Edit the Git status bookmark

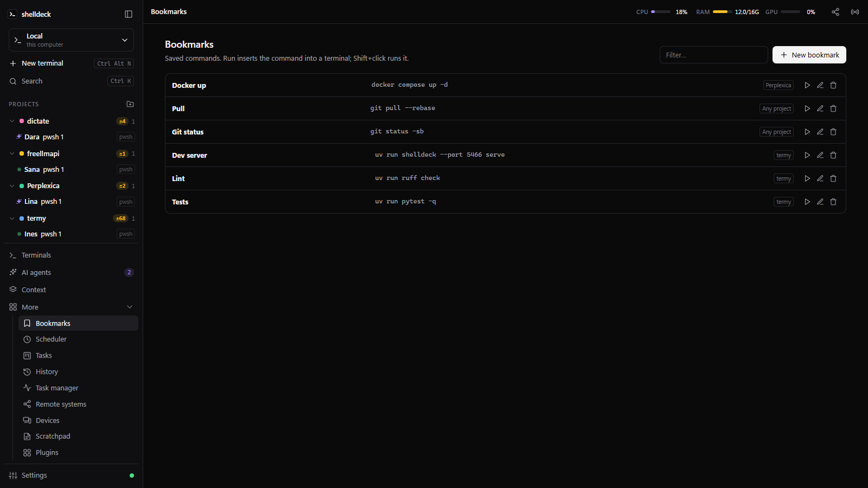(820, 132)
